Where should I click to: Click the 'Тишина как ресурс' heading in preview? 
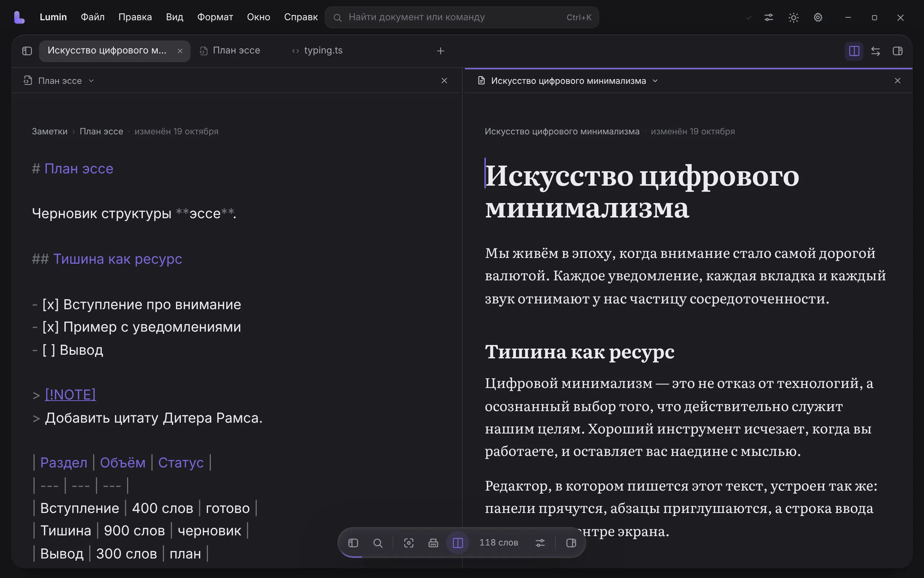point(580,352)
